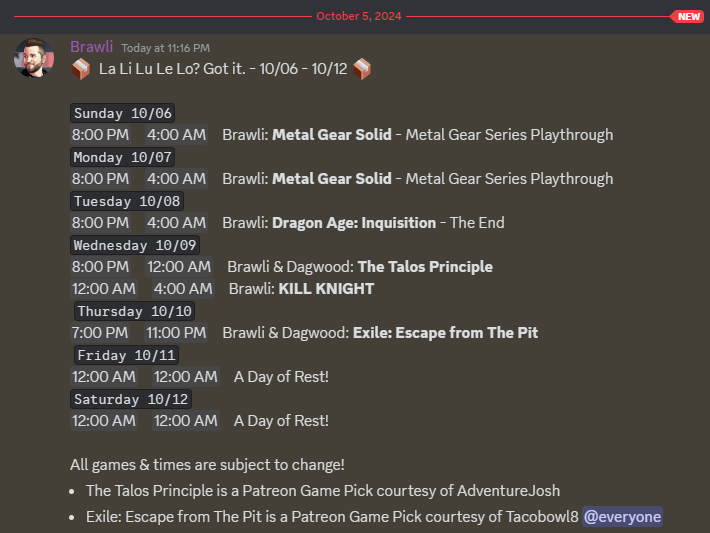Screen dimensions: 710x533
Task: Click Friday's first 12:00 AM timestamp
Action: click(x=104, y=377)
